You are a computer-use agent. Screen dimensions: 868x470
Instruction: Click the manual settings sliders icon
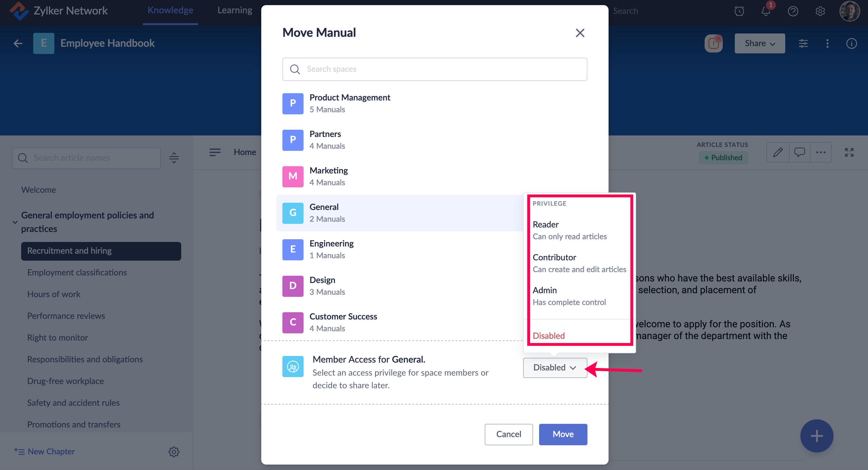[803, 43]
